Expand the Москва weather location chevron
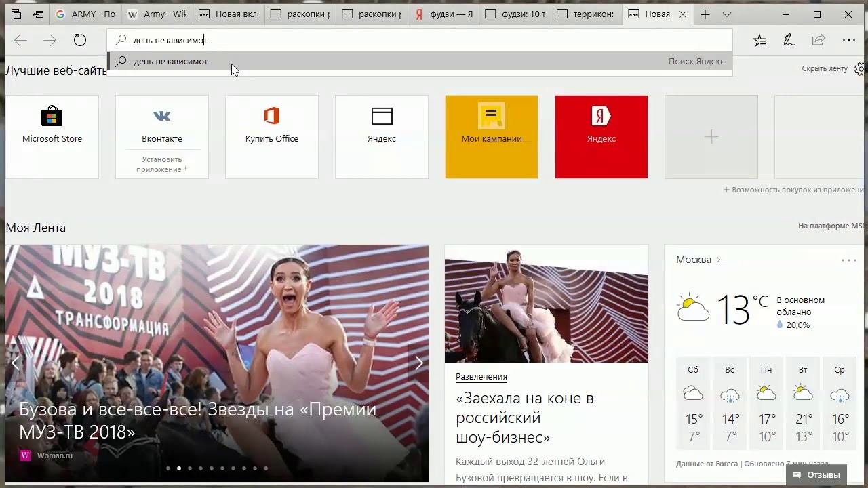Image resolution: width=868 pixels, height=488 pixels. coord(718,260)
